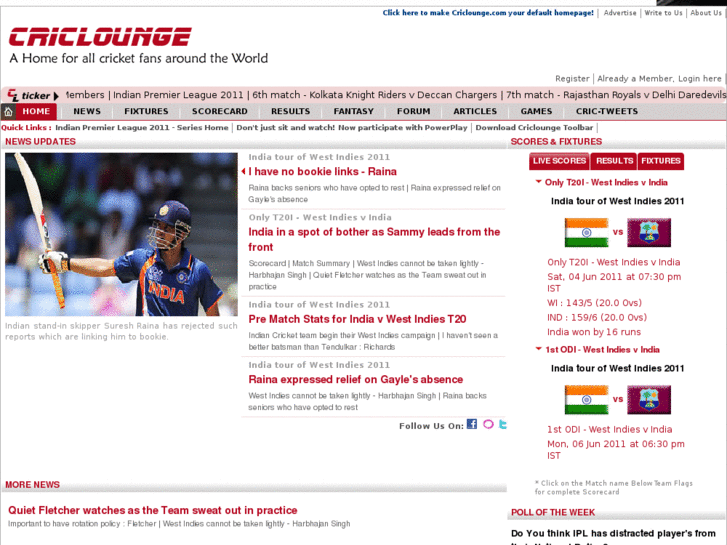The width and height of the screenshot is (727, 545).
Task: Collapse the 1st ODI - West Indies v India section
Action: [x=538, y=349]
